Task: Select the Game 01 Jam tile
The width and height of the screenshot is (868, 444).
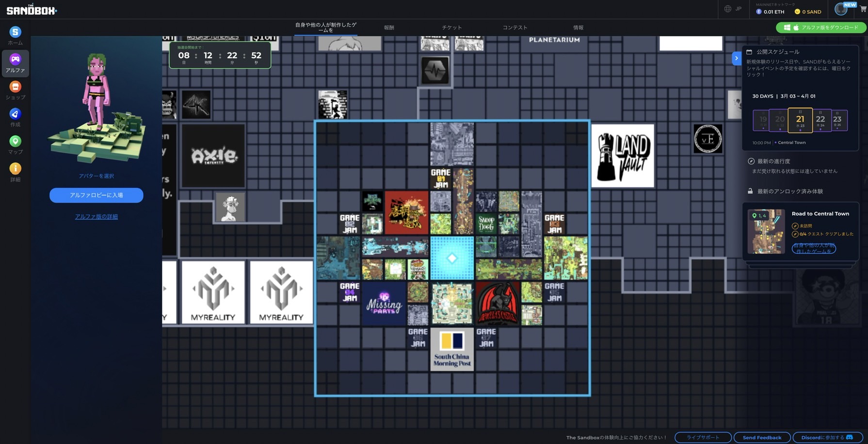Action: point(441,178)
